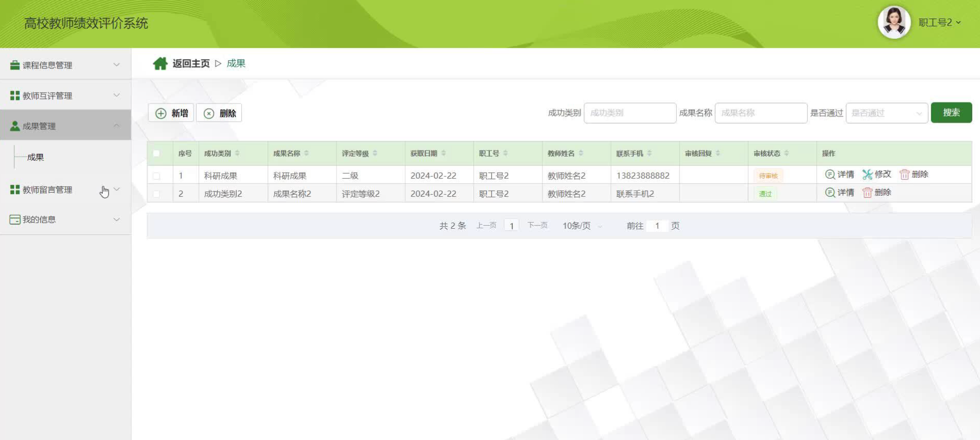Sort by 获取日期 column arrows

click(444, 153)
